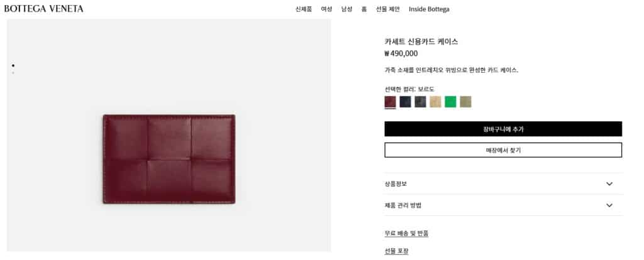Expand the 상품정보 section chevron
The image size is (644, 260).
[609, 184]
